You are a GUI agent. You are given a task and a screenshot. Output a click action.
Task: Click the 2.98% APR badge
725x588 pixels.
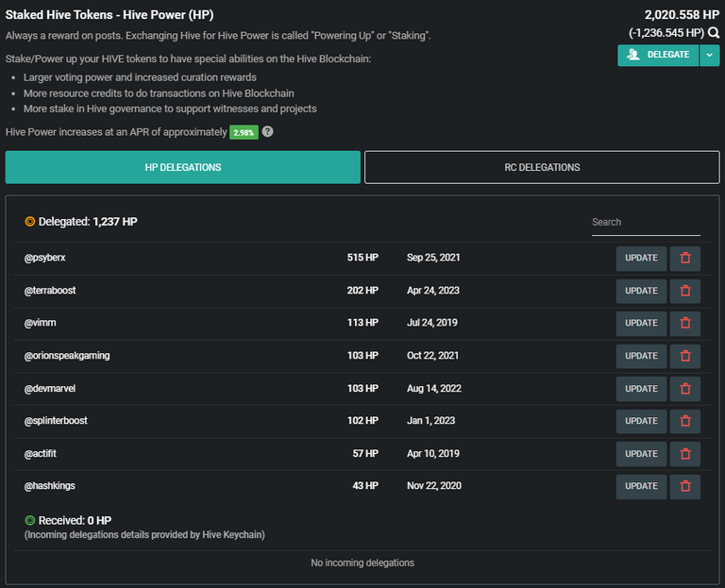(x=244, y=133)
